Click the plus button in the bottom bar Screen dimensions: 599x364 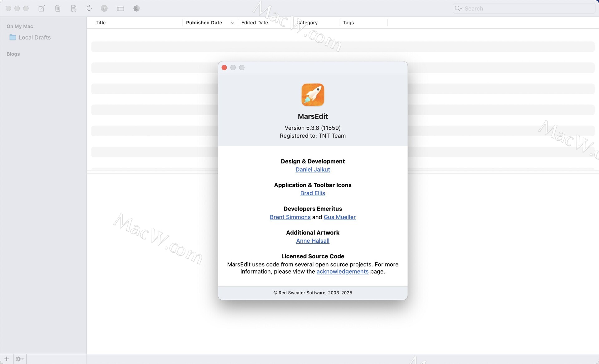pos(7,359)
